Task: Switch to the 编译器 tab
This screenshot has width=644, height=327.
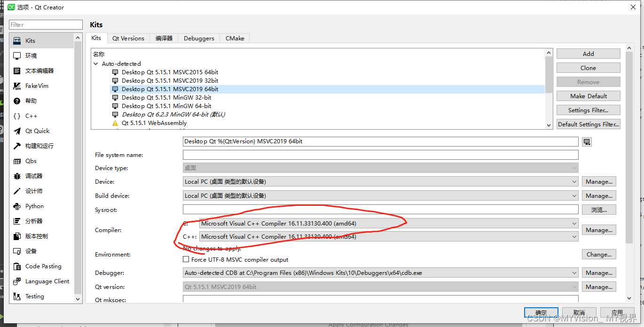Action: click(164, 39)
